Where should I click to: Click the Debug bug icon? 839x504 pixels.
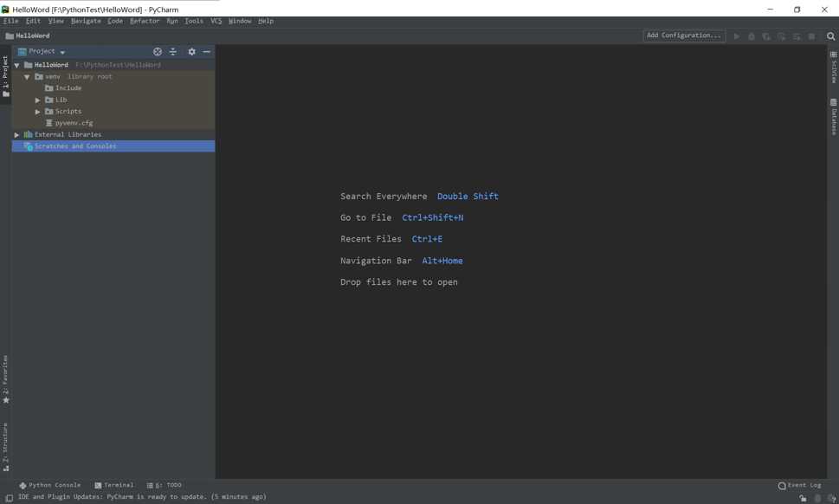tap(752, 36)
